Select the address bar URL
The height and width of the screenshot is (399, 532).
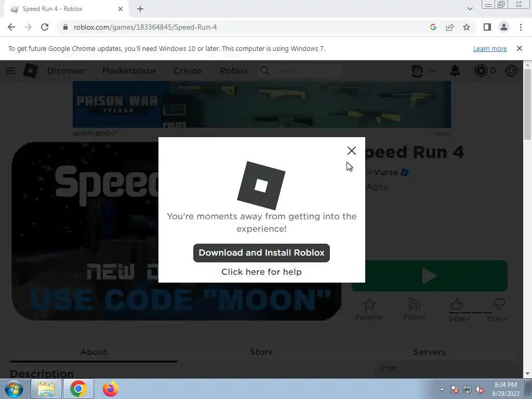(x=145, y=27)
